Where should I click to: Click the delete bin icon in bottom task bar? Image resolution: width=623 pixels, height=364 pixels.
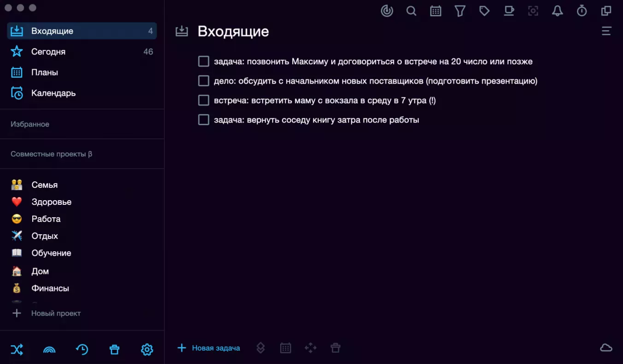[335, 348]
